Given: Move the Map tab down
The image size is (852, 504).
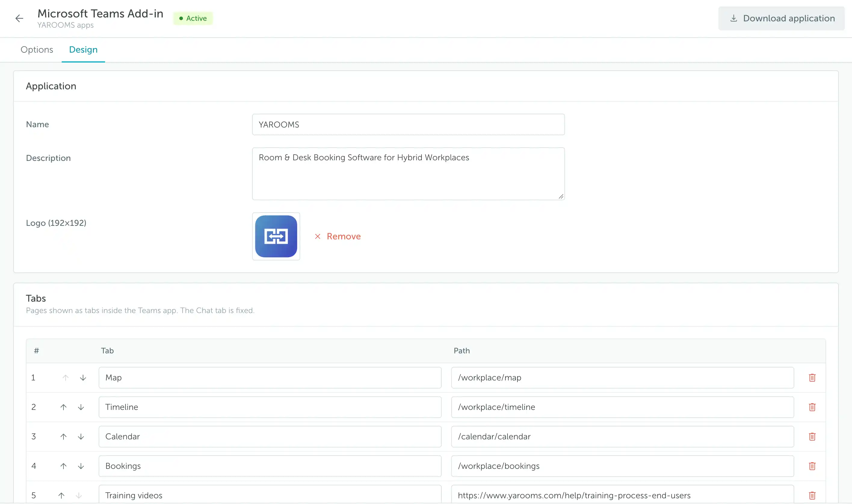Looking at the screenshot, I should point(83,378).
